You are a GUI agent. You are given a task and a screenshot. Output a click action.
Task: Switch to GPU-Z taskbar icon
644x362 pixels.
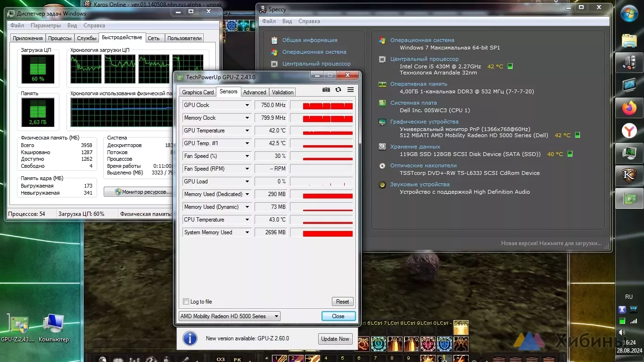[x=629, y=198]
